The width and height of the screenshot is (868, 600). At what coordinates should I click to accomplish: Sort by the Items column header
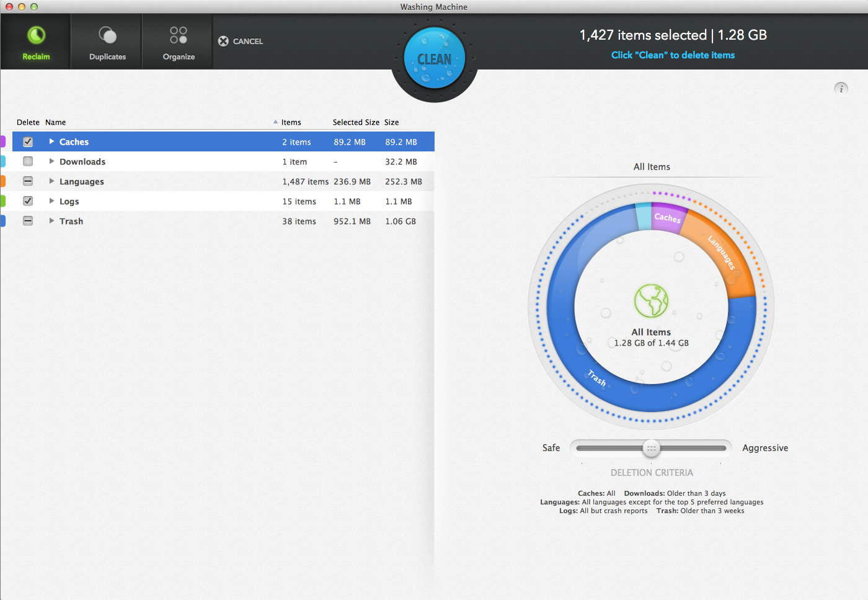tap(291, 122)
